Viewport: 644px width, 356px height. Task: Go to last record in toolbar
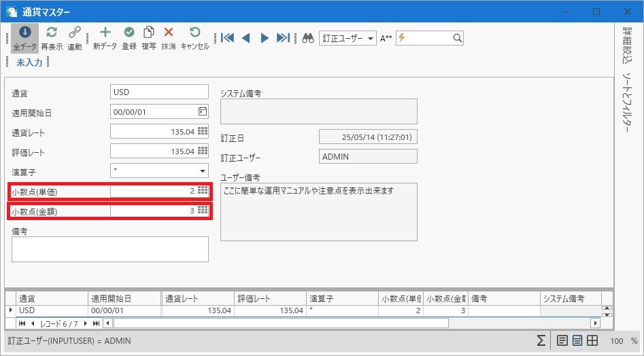pyautogui.click(x=284, y=38)
